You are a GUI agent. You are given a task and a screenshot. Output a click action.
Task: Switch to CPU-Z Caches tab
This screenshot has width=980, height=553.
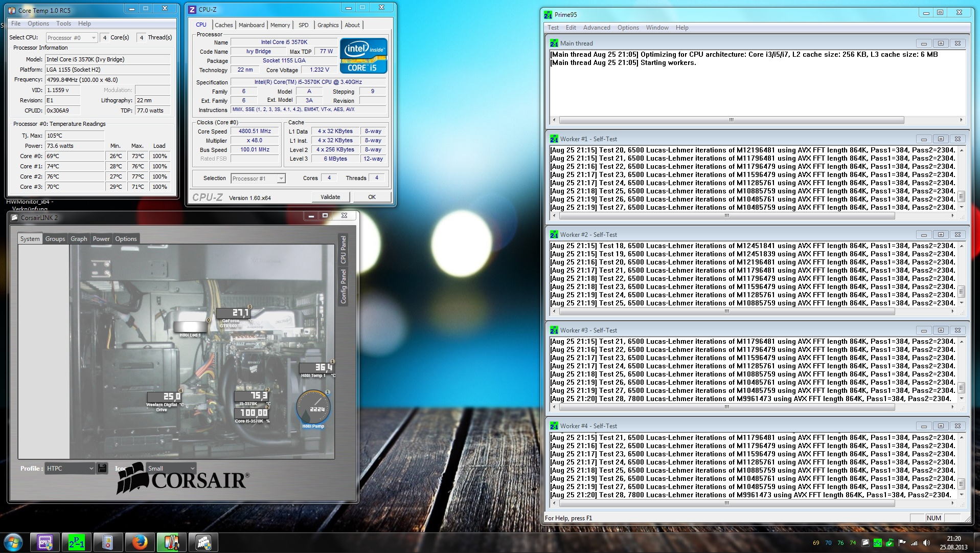pyautogui.click(x=224, y=25)
